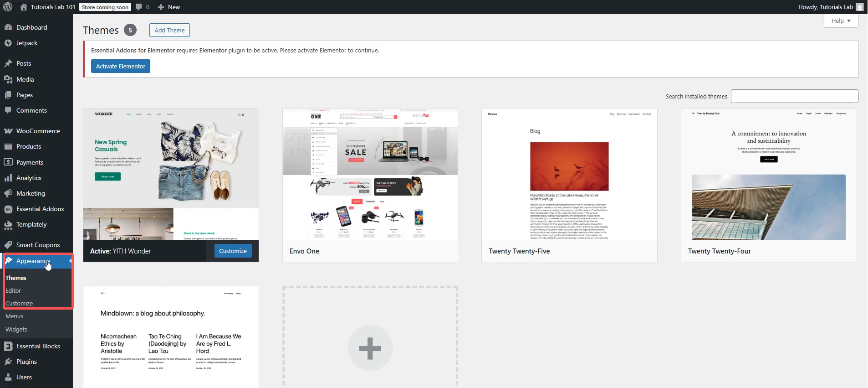Click the Marketing megaphone icon
This screenshot has height=388, width=868.
coord(8,193)
